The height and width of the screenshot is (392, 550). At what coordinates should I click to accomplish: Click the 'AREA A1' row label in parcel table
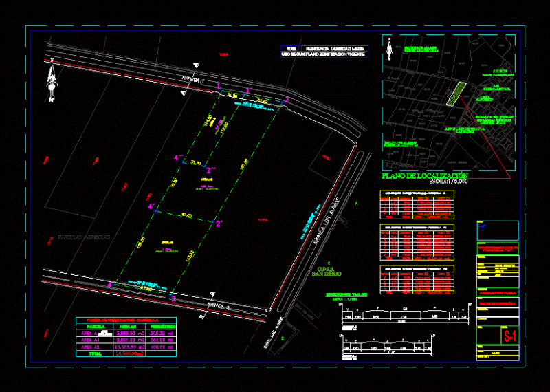point(89,340)
